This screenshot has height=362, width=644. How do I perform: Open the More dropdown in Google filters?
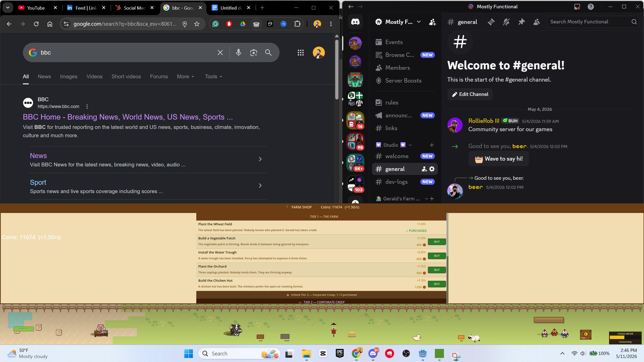185,76
